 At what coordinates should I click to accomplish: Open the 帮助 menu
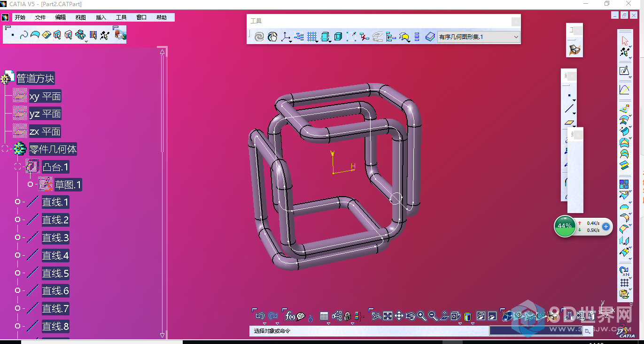point(162,17)
